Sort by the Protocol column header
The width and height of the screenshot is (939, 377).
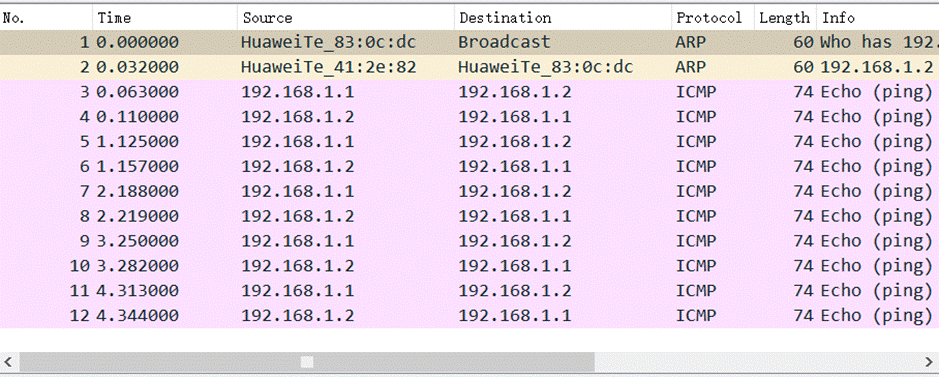[x=713, y=18]
